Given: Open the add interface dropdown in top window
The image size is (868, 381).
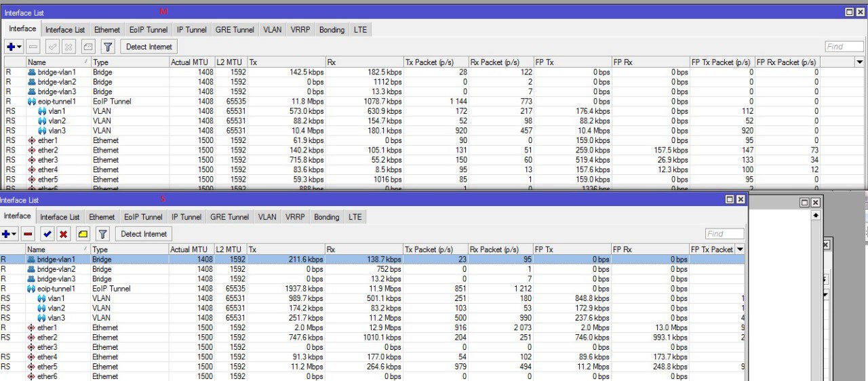Looking at the screenshot, I should pos(14,47).
